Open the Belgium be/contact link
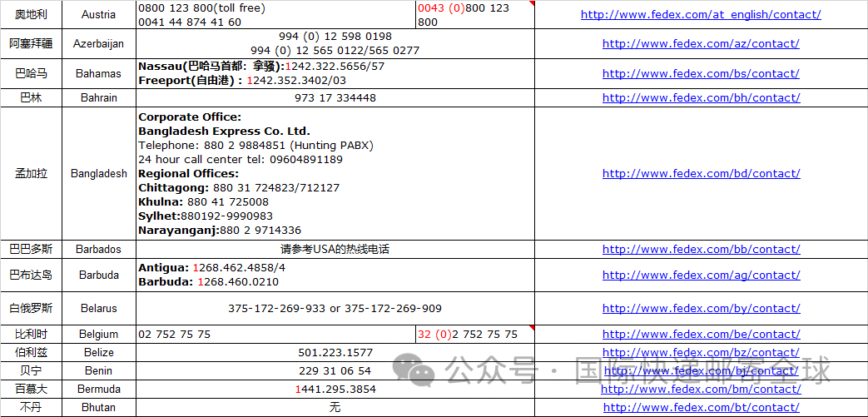 701,334
